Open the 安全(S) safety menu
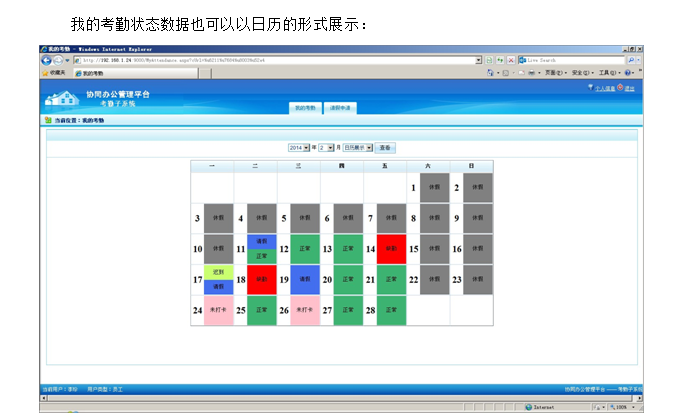This screenshot has height=418, width=690. [x=583, y=73]
